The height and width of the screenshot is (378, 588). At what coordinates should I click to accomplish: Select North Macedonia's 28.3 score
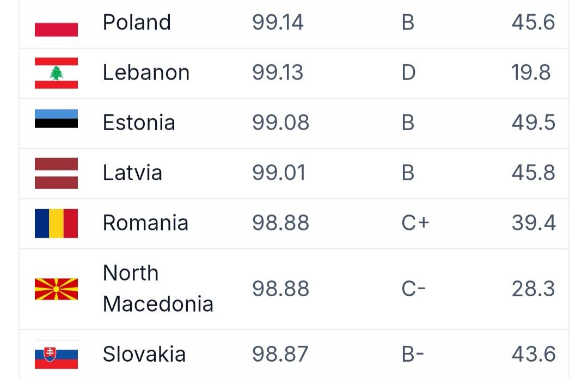pos(533,289)
